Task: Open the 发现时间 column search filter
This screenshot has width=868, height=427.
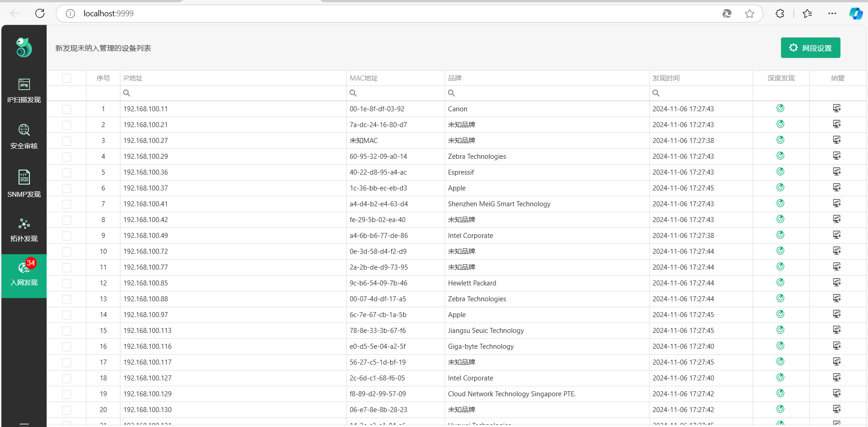Action: (x=656, y=93)
